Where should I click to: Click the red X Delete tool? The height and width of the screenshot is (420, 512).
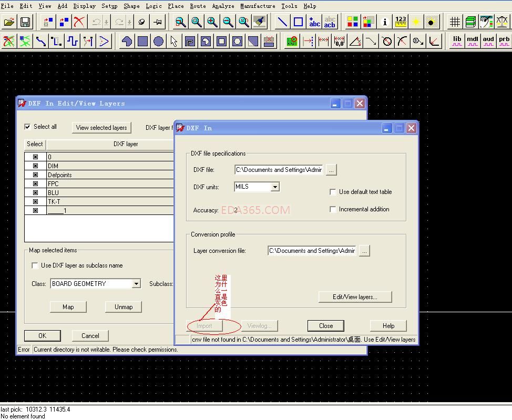coord(79,22)
